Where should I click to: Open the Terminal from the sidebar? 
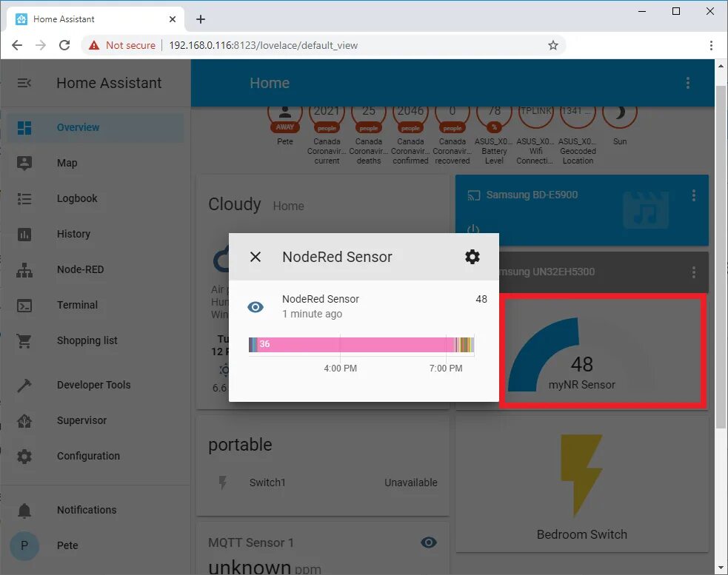coord(24,305)
